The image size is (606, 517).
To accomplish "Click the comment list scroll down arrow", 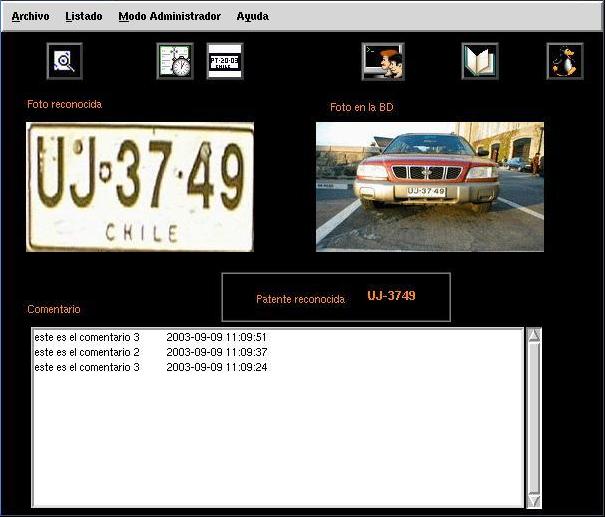I will (534, 501).
